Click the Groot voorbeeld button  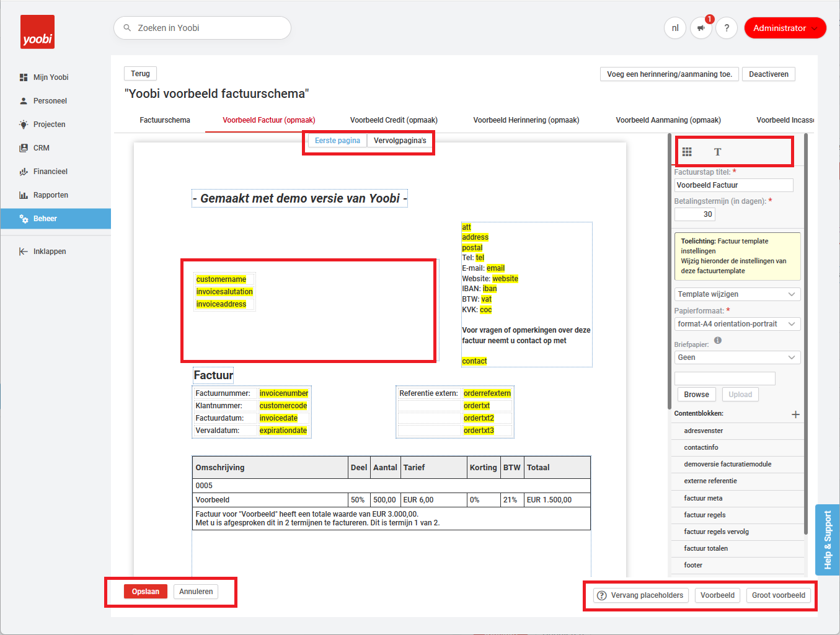coord(779,595)
